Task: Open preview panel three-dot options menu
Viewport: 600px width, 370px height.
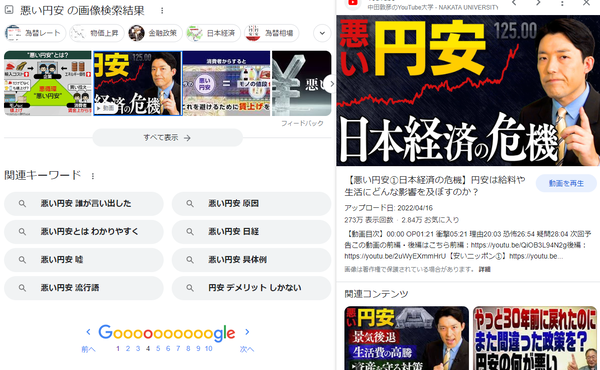Action: point(562,3)
